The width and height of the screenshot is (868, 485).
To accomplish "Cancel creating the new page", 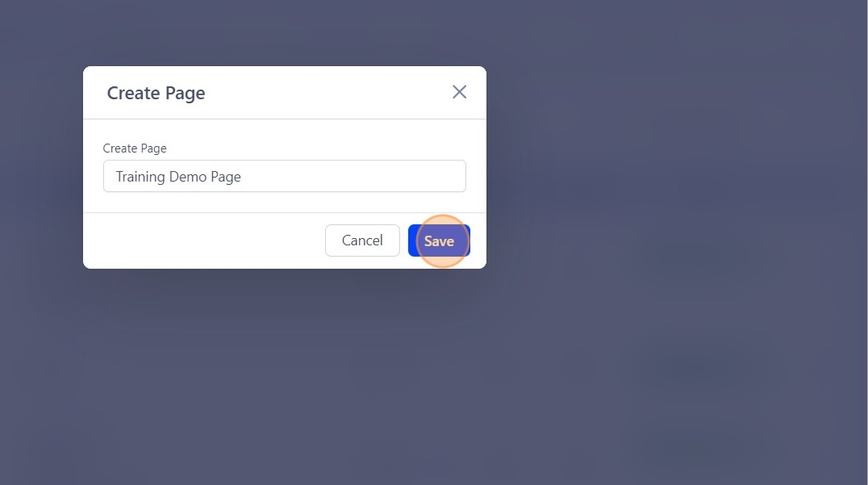I will pyautogui.click(x=362, y=240).
